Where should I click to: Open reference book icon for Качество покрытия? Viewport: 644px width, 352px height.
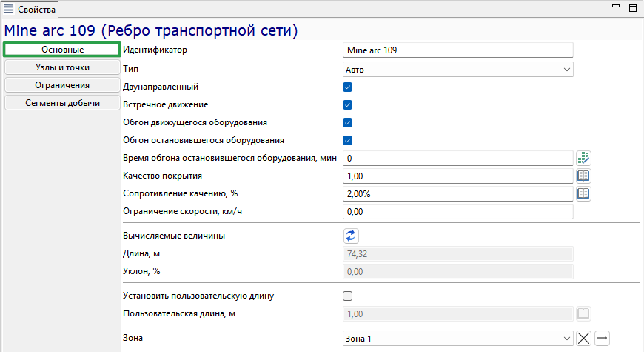[583, 176]
